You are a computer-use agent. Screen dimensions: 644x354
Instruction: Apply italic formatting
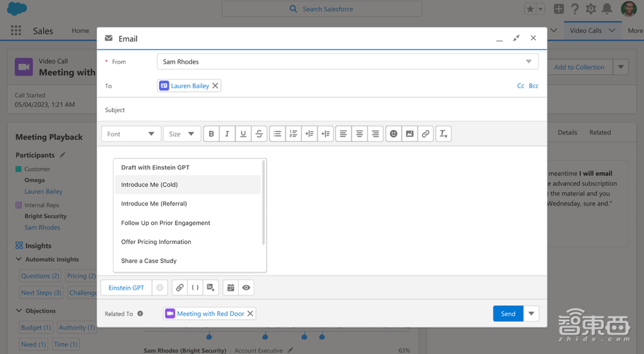(227, 134)
